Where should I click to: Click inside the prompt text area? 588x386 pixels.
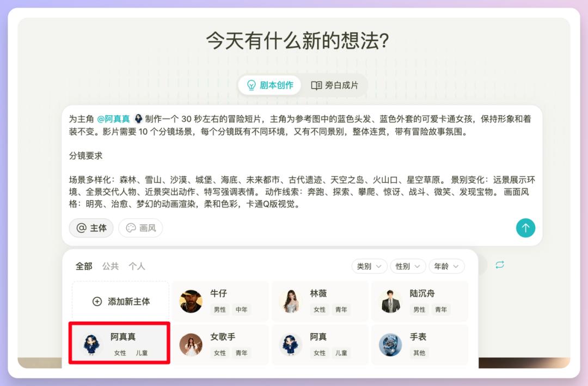[x=302, y=161]
